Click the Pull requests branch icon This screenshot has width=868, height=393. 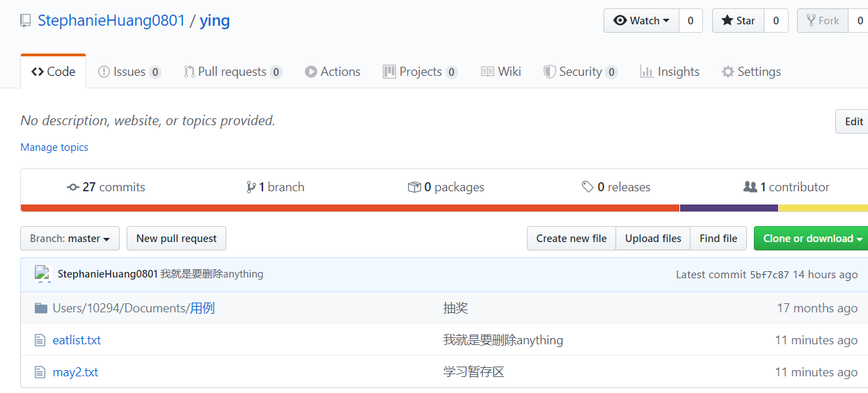click(189, 72)
